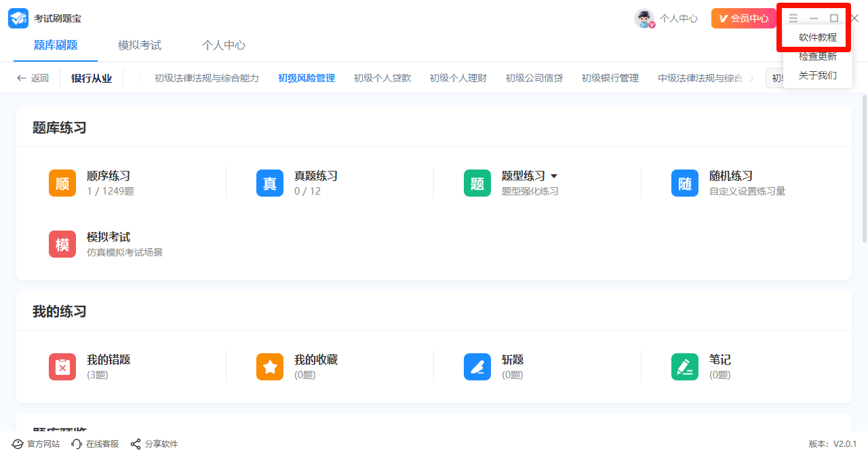Switch to the 模拟考试 top tab
The image size is (868, 457).
[x=140, y=45]
